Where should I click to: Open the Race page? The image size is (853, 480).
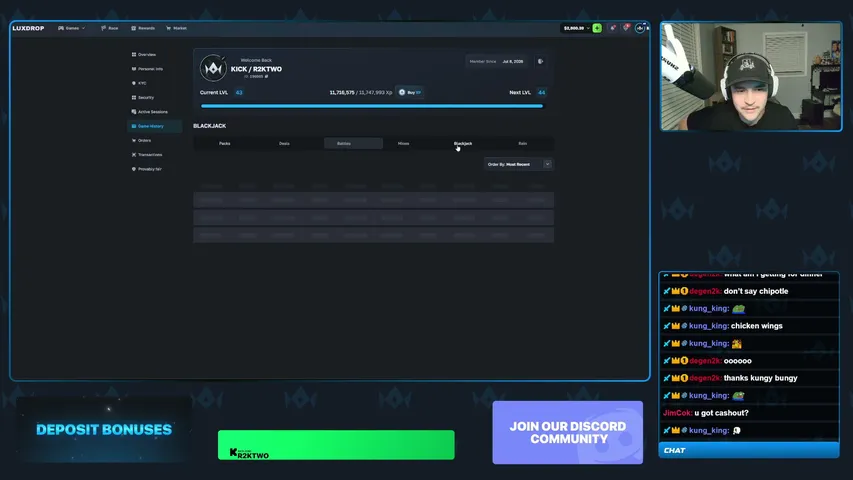(x=110, y=28)
